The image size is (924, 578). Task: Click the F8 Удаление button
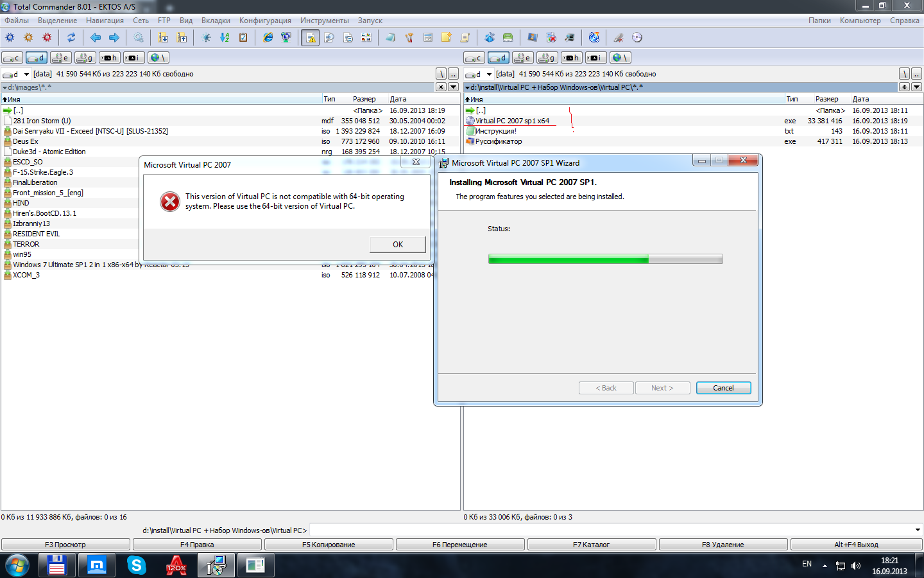click(723, 545)
